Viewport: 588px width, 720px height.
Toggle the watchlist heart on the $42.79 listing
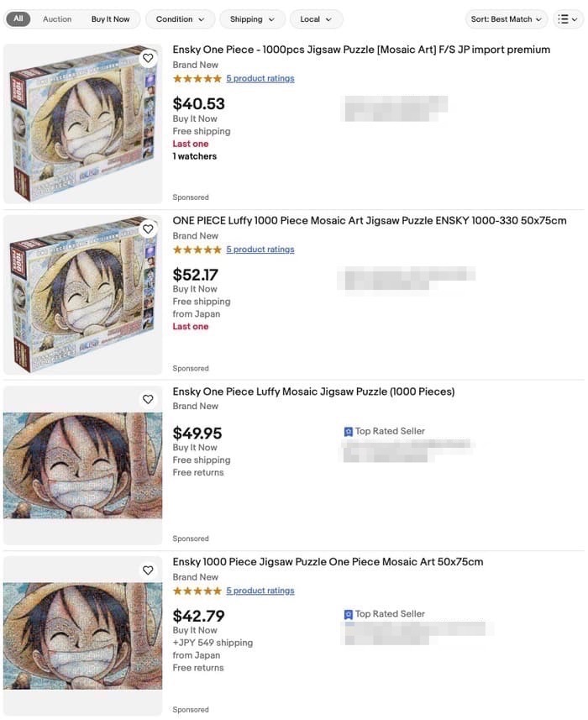click(x=148, y=570)
